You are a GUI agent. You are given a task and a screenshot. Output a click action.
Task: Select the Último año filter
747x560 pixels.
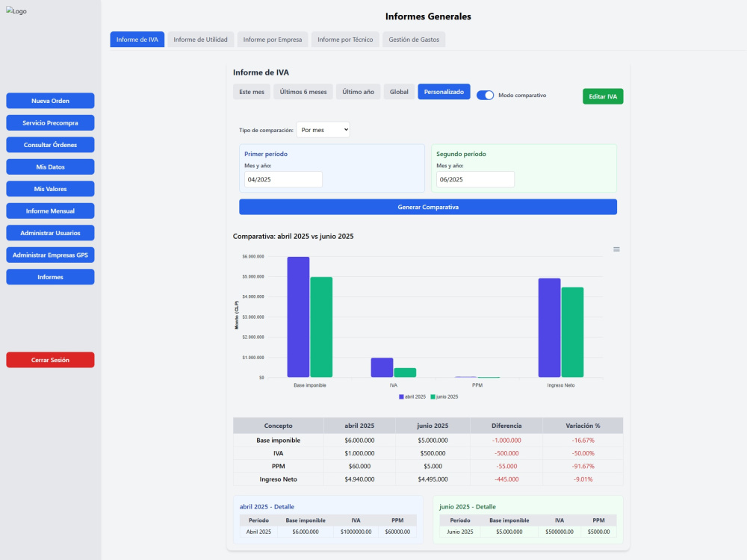click(359, 91)
